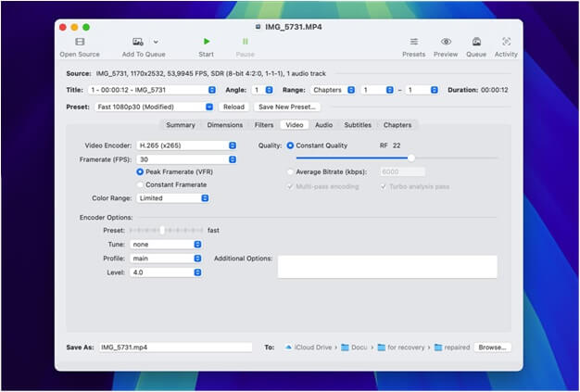Click the Duration 00:00:12 text
Screen dimensions: 580x392
[478, 90]
